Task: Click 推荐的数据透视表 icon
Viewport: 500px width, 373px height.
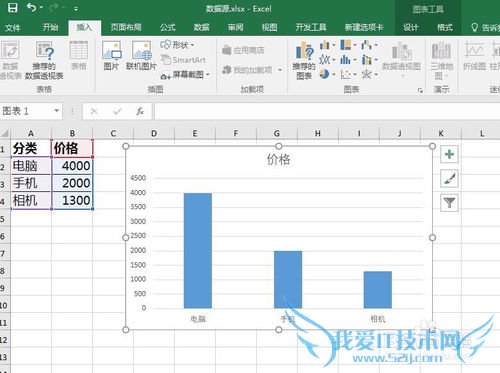Action: pyautogui.click(x=44, y=60)
